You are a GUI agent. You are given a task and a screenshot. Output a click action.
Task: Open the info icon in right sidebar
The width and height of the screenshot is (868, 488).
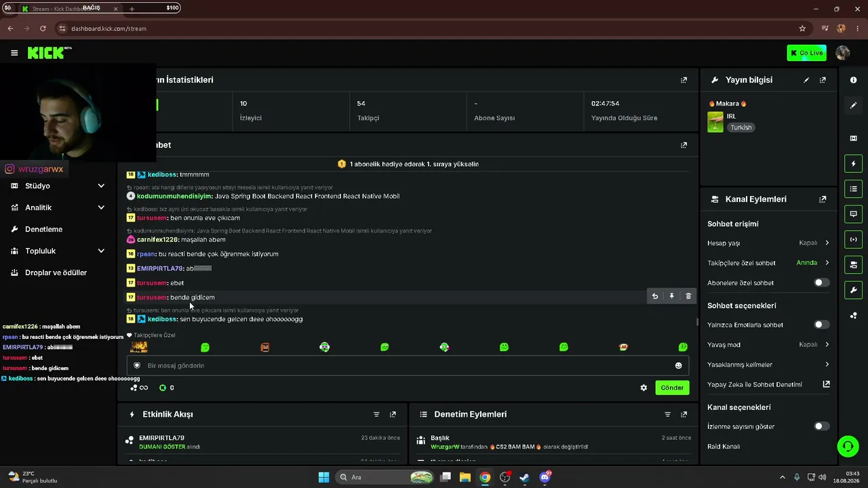pos(853,80)
